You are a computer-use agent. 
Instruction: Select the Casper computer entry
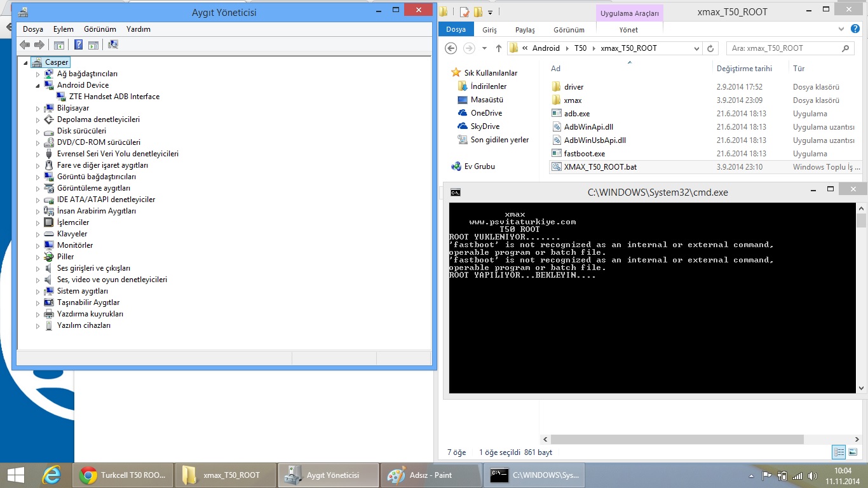click(57, 62)
